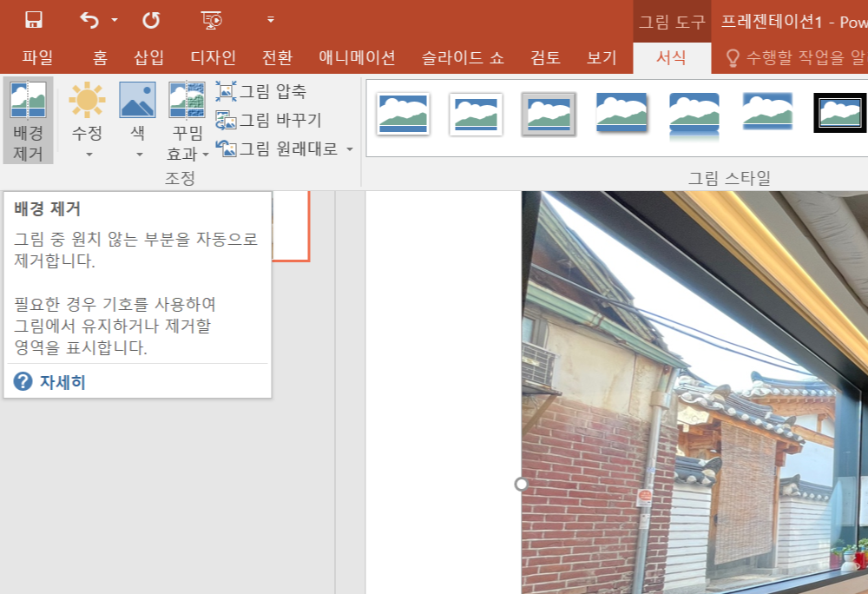Click 그림 압축 button
Screen dimensions: 868x594
(260, 91)
